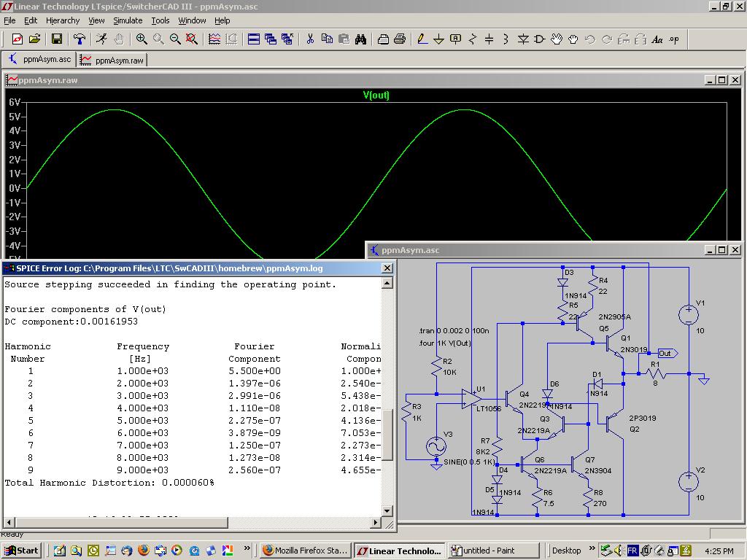Screen dimensions: 747x560
Task: Switch to untitled - Paint in taskbar
Action: (x=492, y=551)
